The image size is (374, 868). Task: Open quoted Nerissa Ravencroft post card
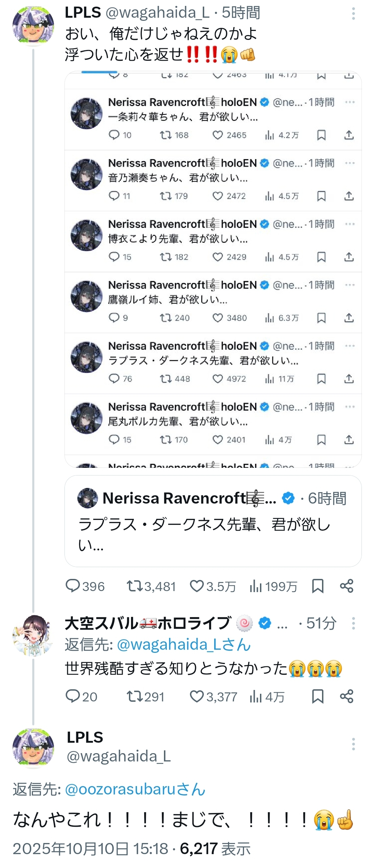pyautogui.click(x=213, y=521)
